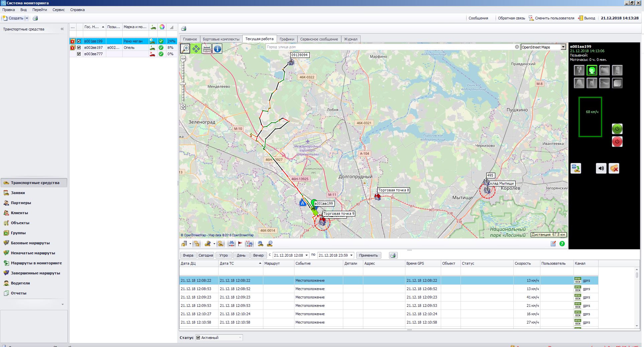644x347 pixels.
Task: Open the Сервис menu
Action: 58,10
